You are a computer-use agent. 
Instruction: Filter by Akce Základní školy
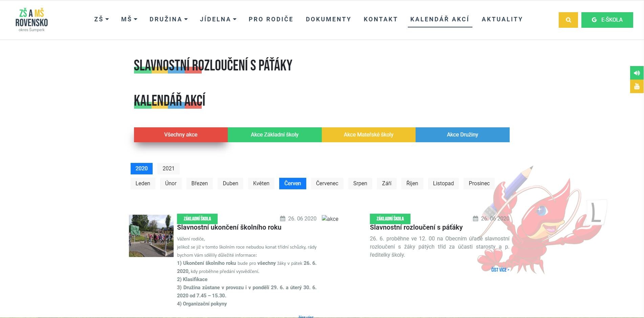(x=274, y=135)
